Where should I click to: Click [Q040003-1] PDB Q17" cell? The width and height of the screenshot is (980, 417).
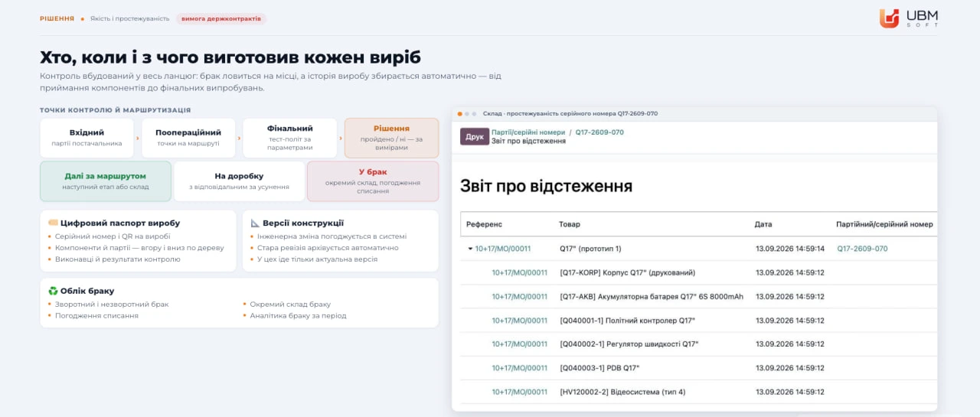pos(599,367)
